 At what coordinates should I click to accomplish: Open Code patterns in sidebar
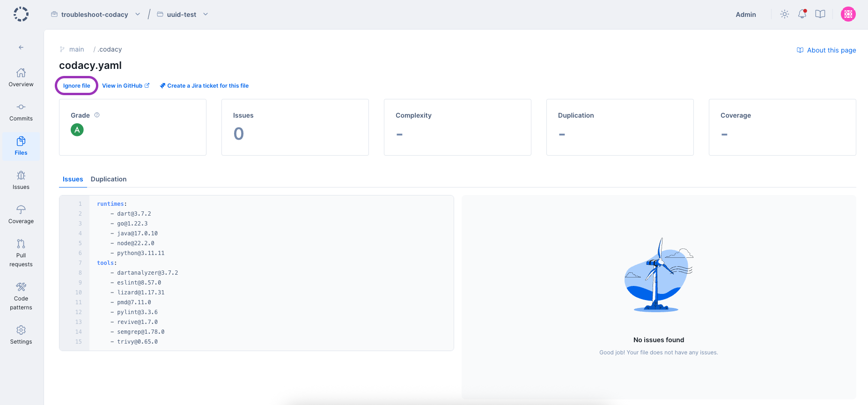21,296
